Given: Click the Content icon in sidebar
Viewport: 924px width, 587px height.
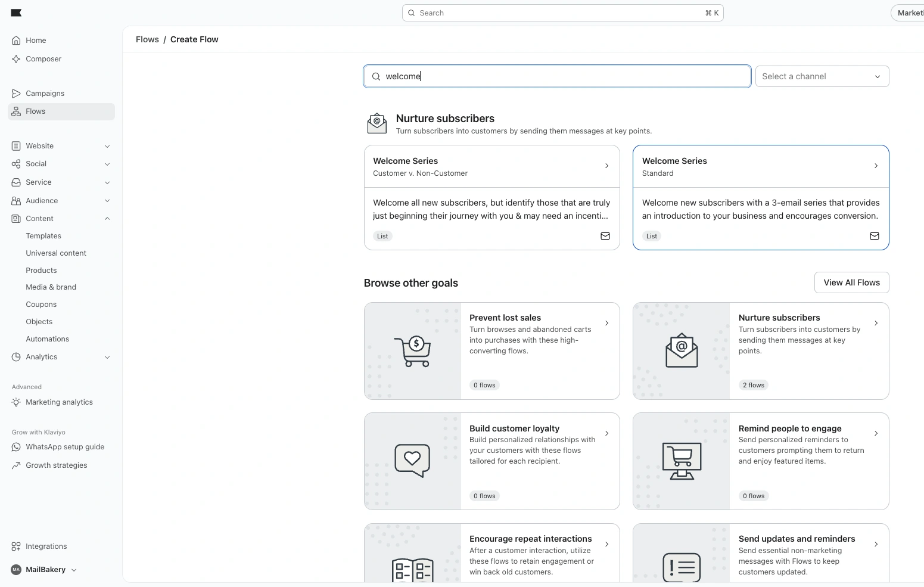Looking at the screenshot, I should tap(16, 219).
